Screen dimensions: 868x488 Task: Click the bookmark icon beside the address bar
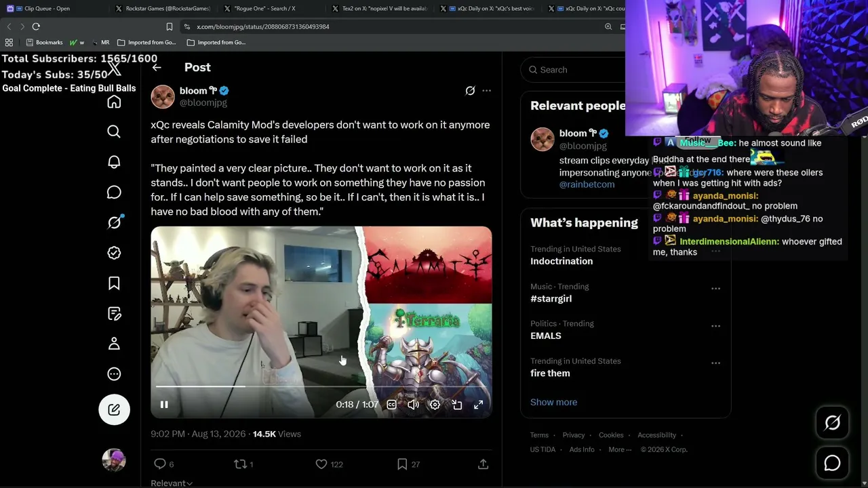point(170,26)
